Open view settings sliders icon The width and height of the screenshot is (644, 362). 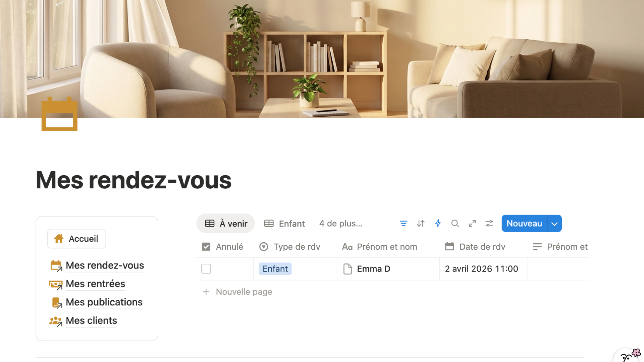pyautogui.click(x=489, y=223)
